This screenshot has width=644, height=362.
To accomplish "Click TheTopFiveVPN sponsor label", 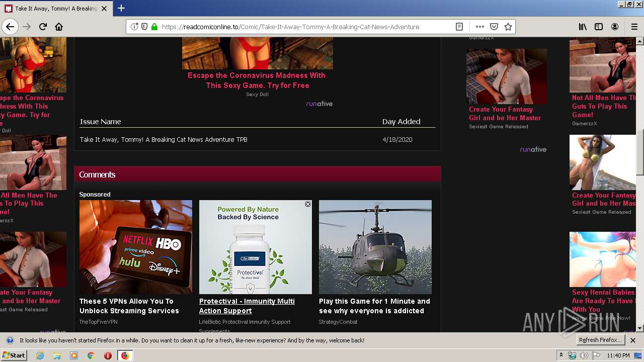I will [x=99, y=322].
